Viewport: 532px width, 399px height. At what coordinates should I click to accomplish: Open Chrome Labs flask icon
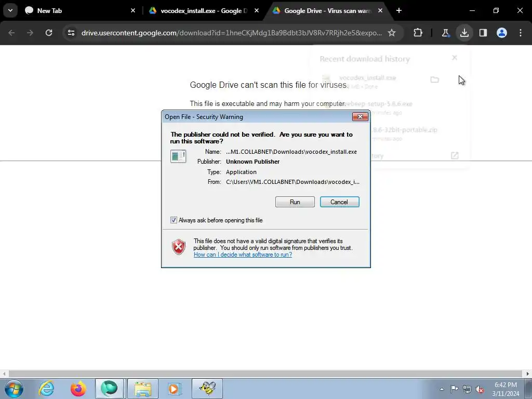445,33
